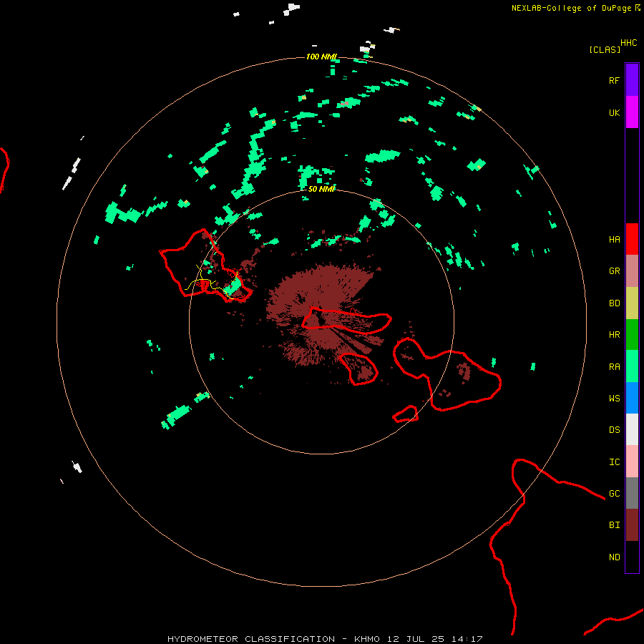Pick the HR dark green legend swatch

pyautogui.click(x=632, y=334)
